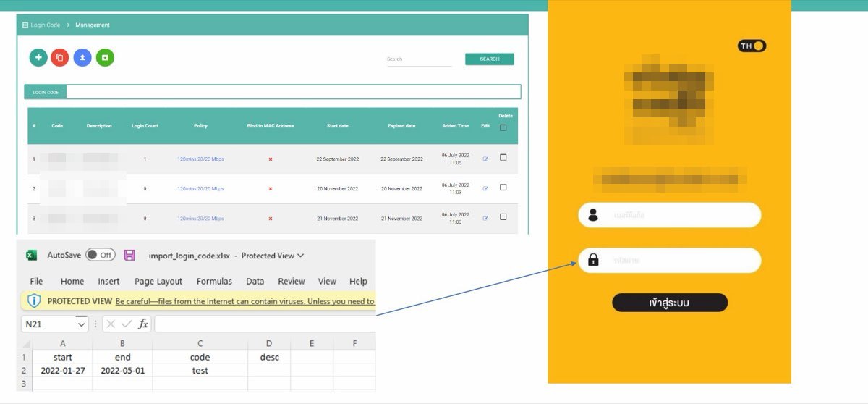
Task: Select Excel column C header
Action: pos(200,343)
